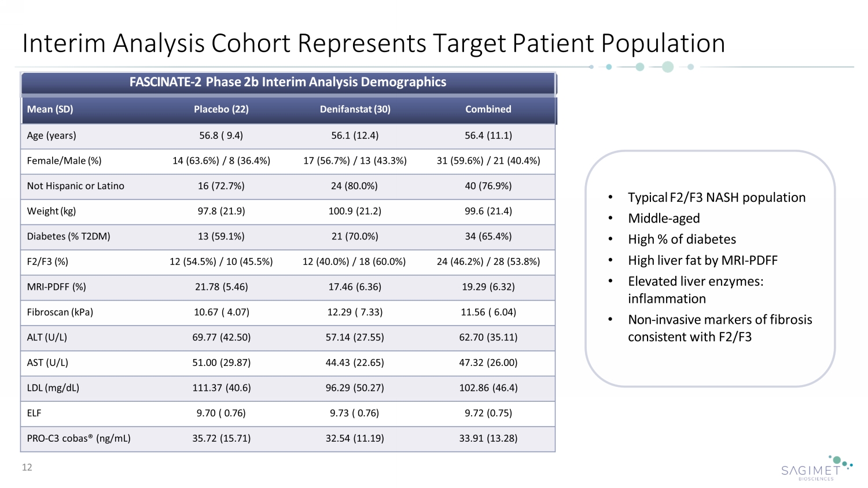Image resolution: width=868 pixels, height=488 pixels.
Task: Click the Mean (SD) header cell
Action: tap(50, 109)
